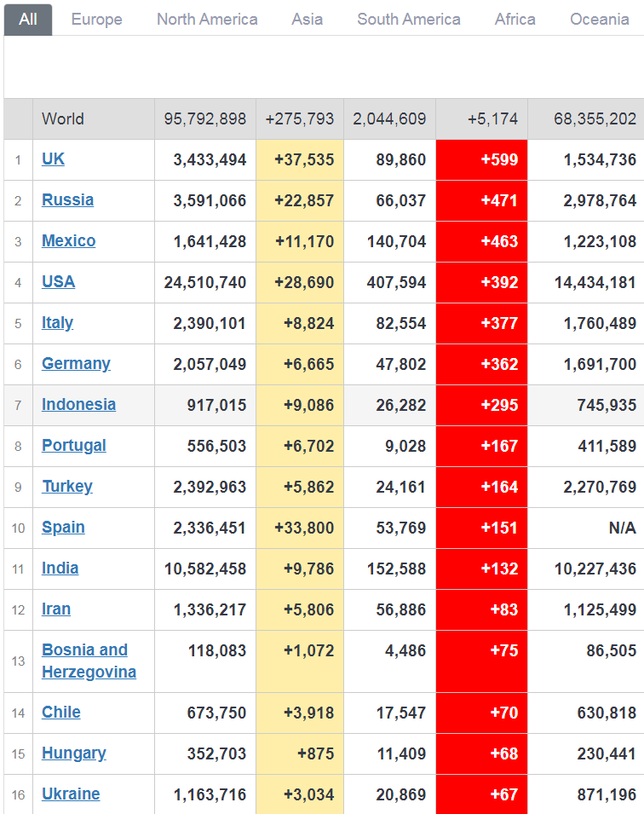644x814 pixels.
Task: Visit the Indonesia link
Action: point(78,405)
